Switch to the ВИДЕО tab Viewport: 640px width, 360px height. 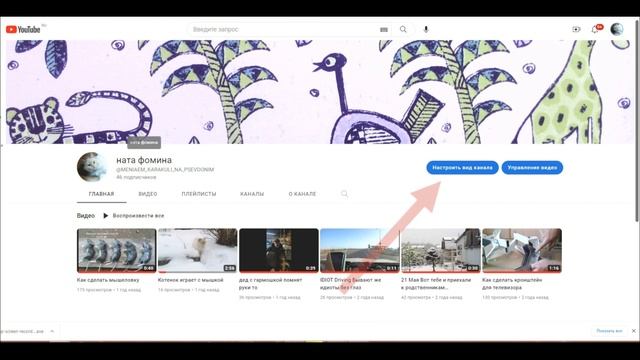click(x=148, y=194)
